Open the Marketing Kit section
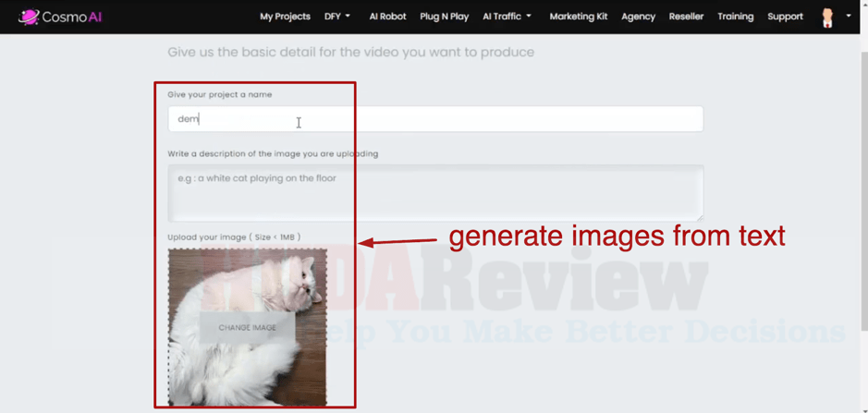This screenshot has width=868, height=413. pyautogui.click(x=578, y=17)
